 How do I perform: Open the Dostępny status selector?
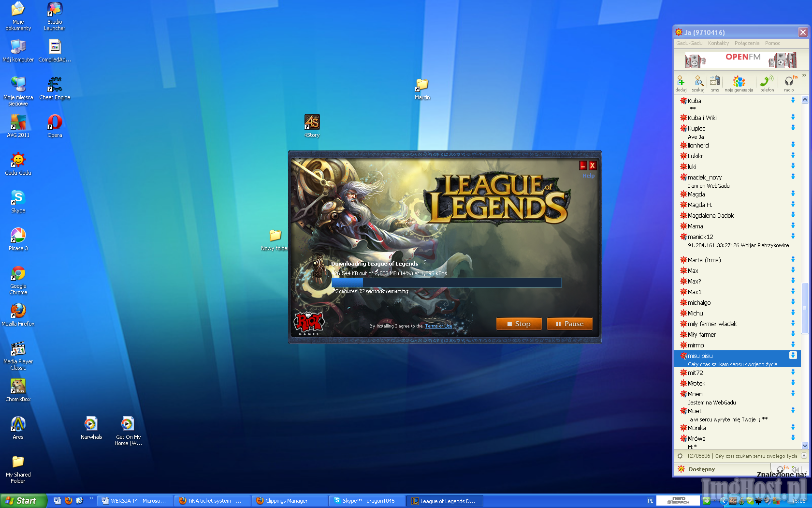[701, 469]
